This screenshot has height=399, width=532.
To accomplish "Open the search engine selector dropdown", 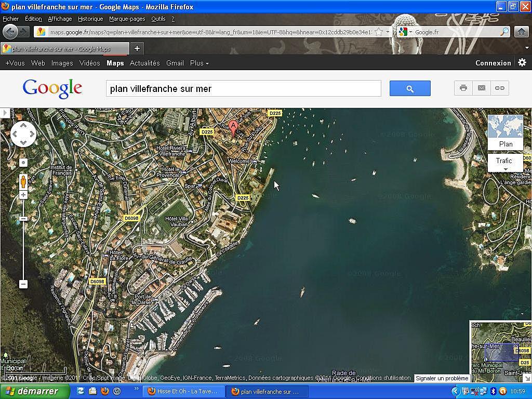I will [x=410, y=32].
